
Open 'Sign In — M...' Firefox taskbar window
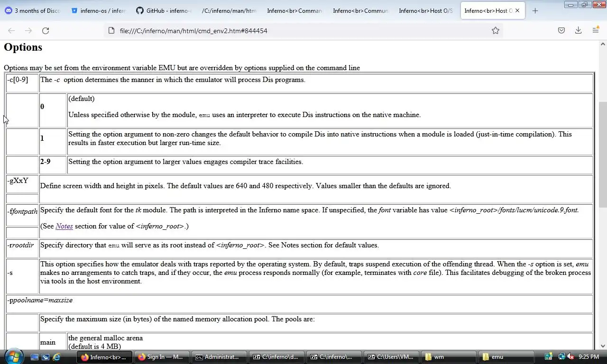coord(162,357)
